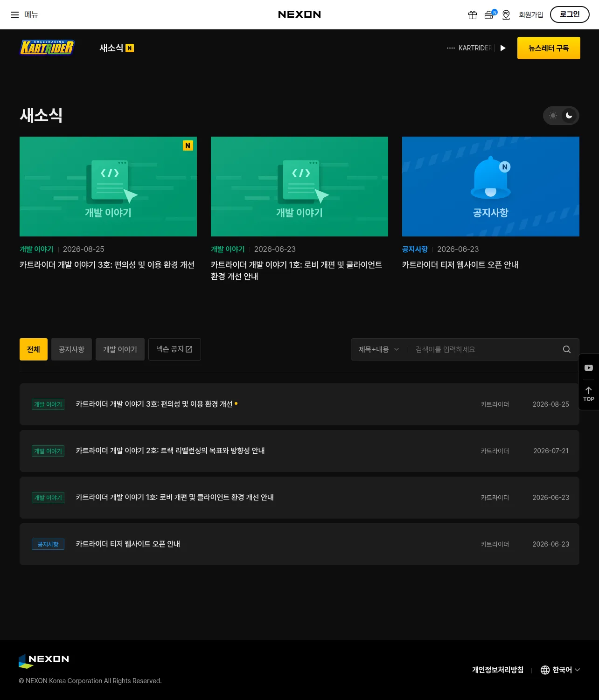Click the 공지사항 tag on the 티저 웹사이트 row
The width and height of the screenshot is (599, 700).
click(48, 544)
